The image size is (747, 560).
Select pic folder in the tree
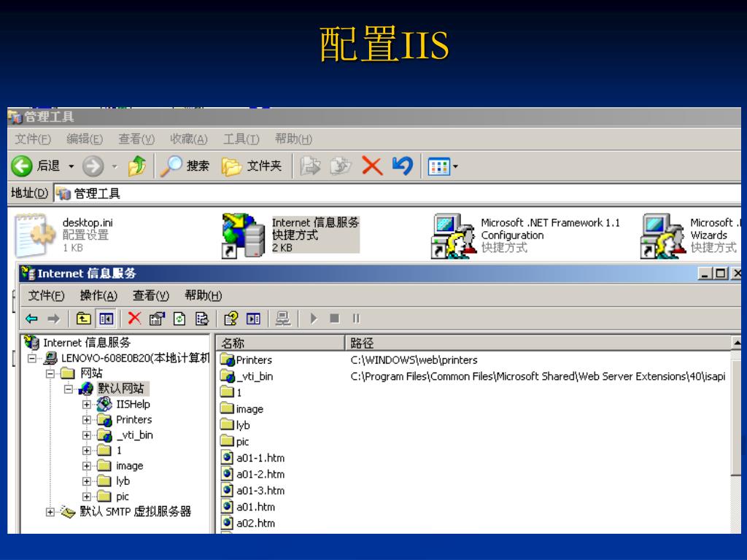(123, 497)
